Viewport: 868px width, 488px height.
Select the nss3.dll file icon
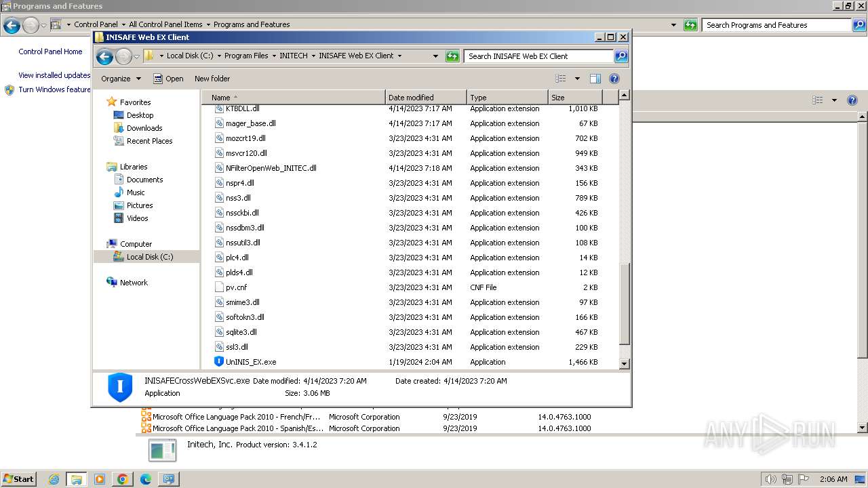[219, 198]
